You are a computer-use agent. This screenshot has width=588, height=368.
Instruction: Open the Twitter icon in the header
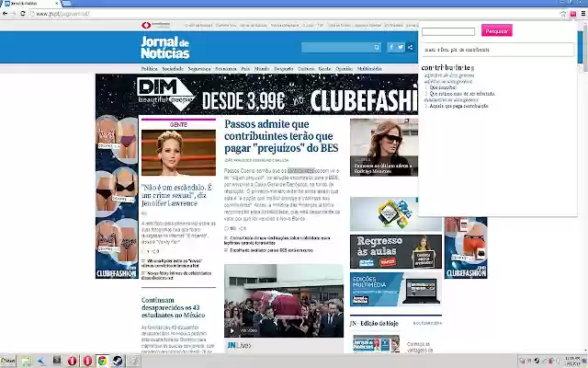click(x=401, y=47)
